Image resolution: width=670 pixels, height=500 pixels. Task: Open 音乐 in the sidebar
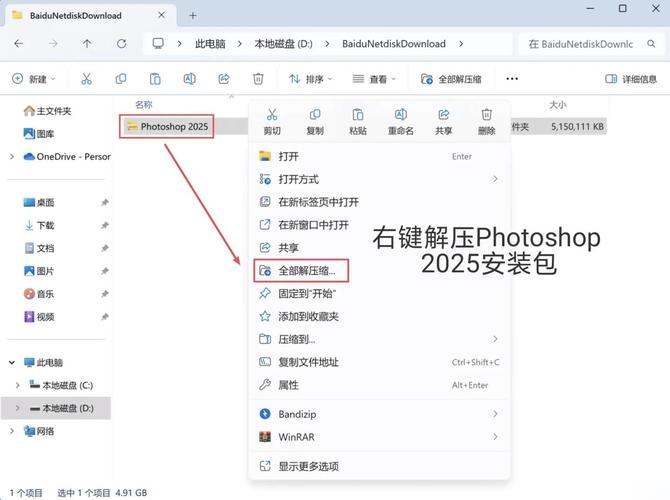point(39,294)
